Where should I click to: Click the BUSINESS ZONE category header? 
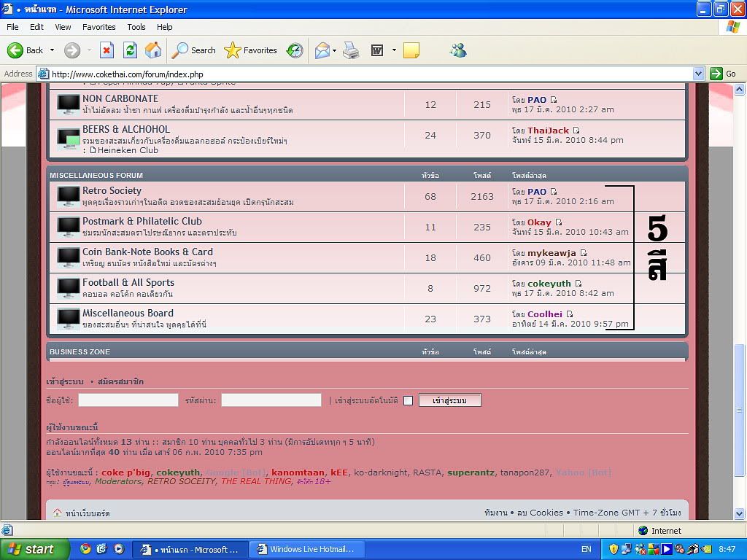pyautogui.click(x=80, y=352)
